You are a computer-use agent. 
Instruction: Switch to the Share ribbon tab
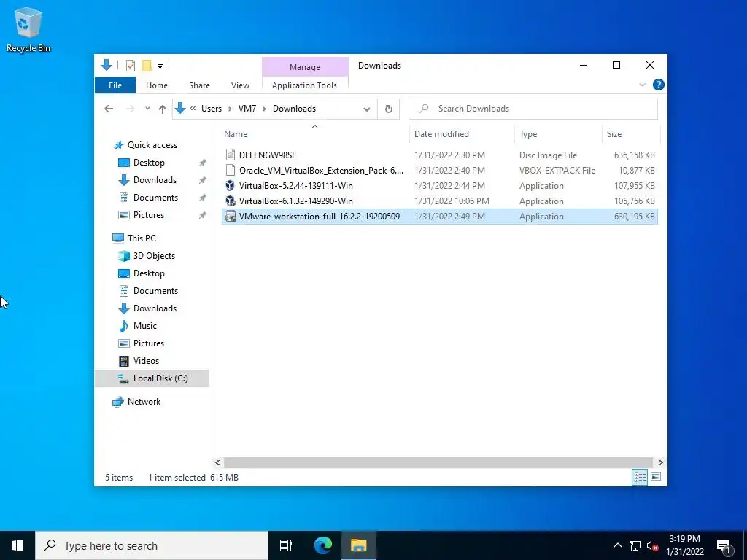(199, 85)
